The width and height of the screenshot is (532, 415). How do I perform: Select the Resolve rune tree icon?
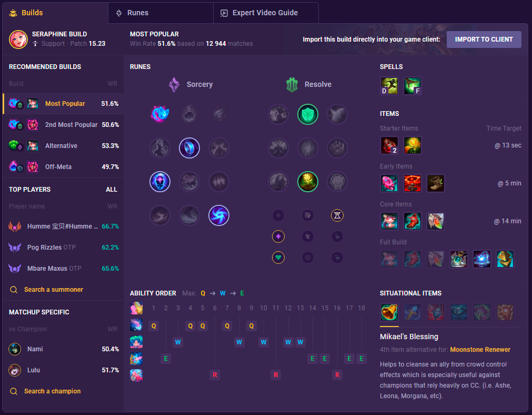click(292, 85)
